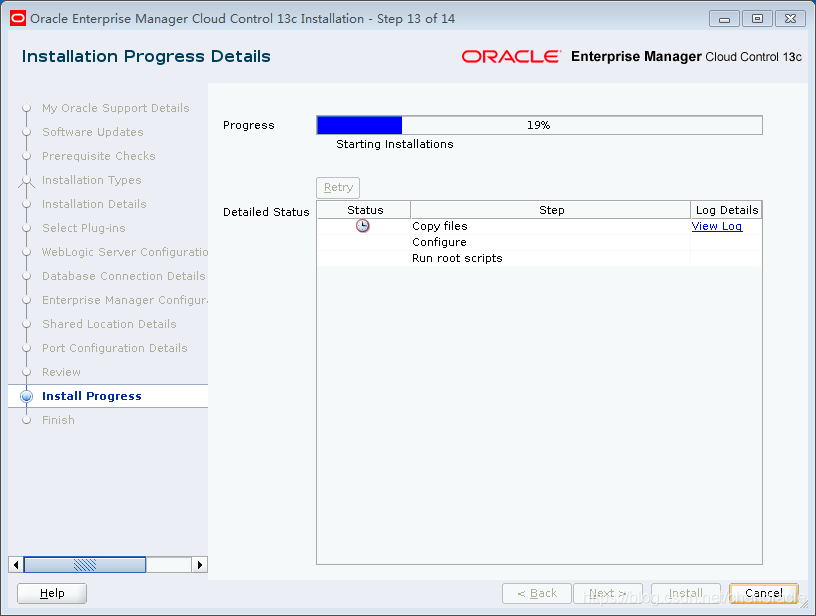
Task: Click the Run root scripts row
Action: coord(539,259)
